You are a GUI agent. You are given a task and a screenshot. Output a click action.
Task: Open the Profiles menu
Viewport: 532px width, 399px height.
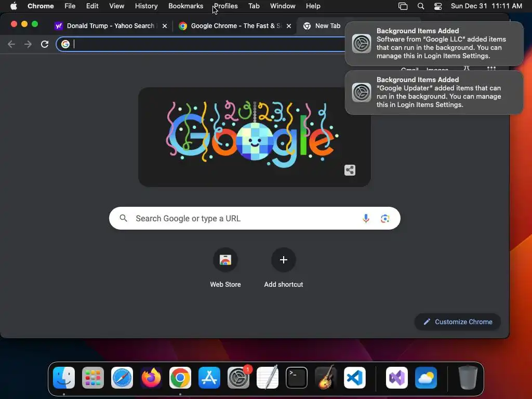point(225,6)
